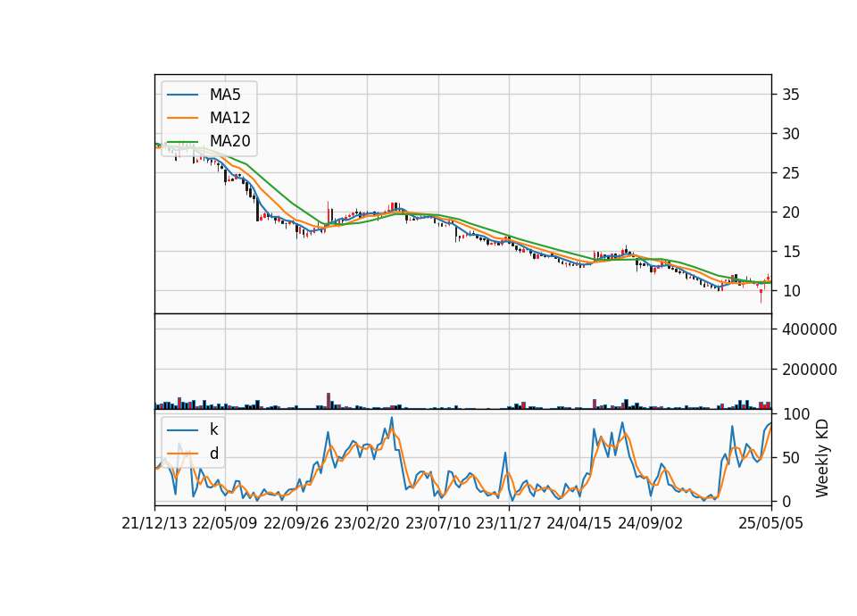This screenshot has height=616, width=857.
Task: Click the green MA20 legend line sample
Action: click(182, 142)
